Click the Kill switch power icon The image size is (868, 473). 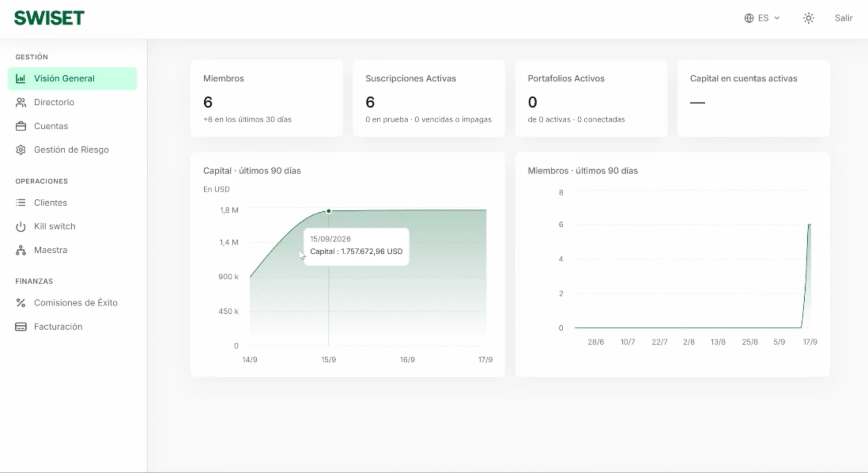click(21, 227)
